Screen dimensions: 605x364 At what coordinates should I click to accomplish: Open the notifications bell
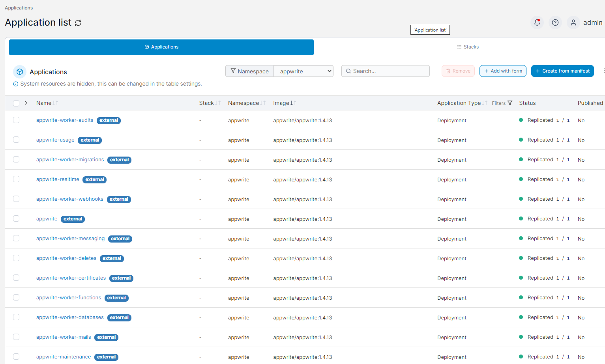(x=537, y=22)
